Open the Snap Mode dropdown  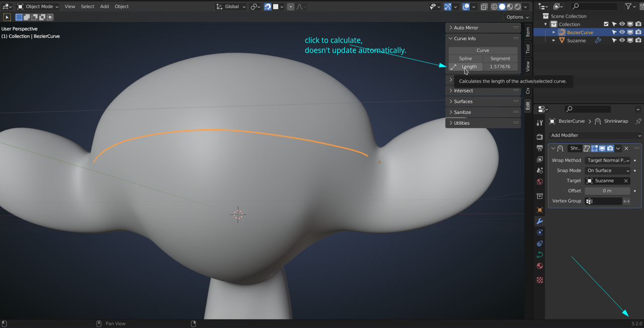[608, 170]
